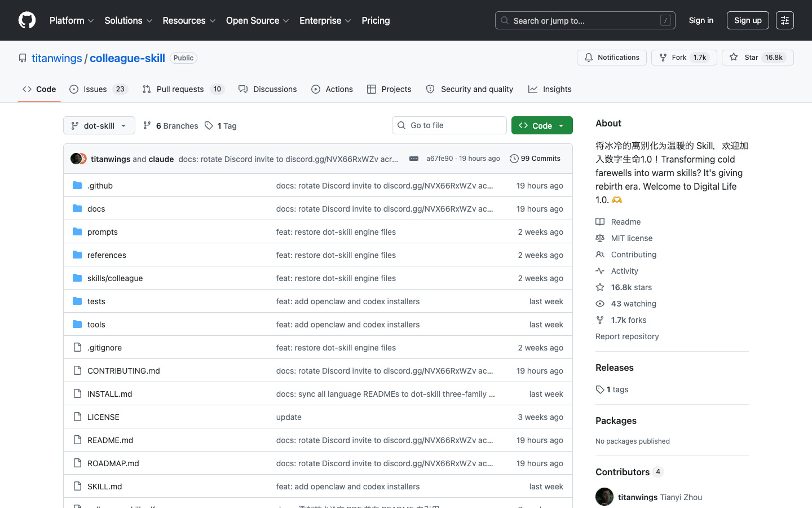
Task: Expand the Resources menu
Action: pyautogui.click(x=189, y=20)
